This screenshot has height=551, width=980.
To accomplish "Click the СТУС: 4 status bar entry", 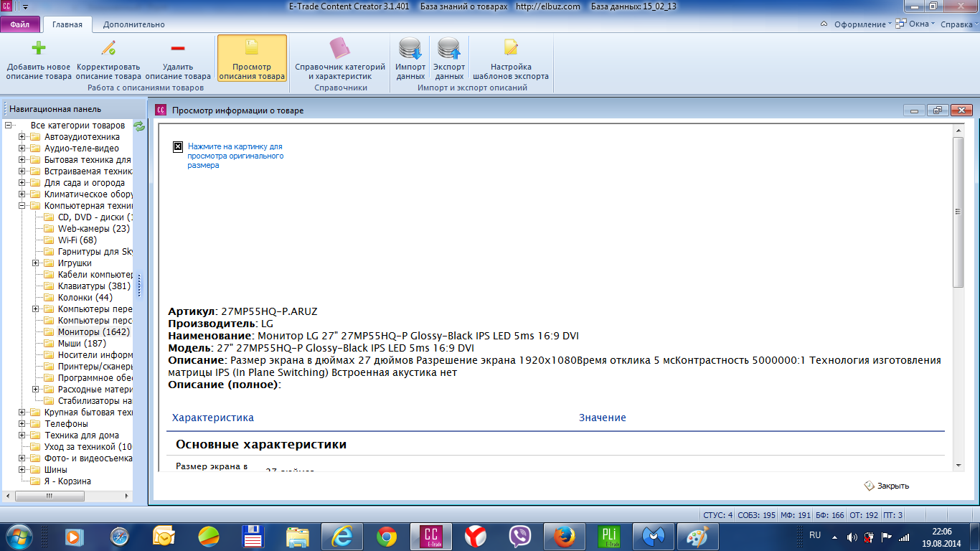I will [x=718, y=515].
